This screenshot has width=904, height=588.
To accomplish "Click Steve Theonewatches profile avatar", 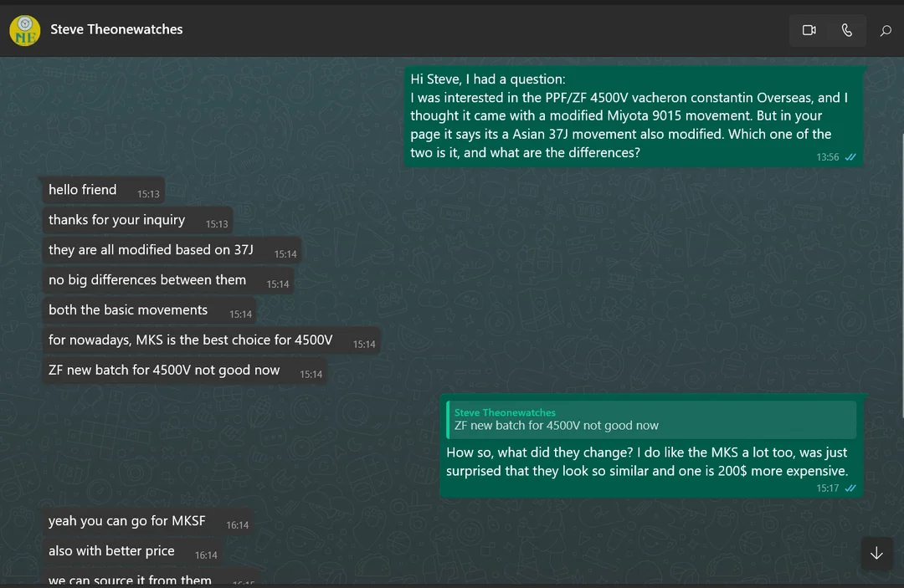I will [x=24, y=30].
